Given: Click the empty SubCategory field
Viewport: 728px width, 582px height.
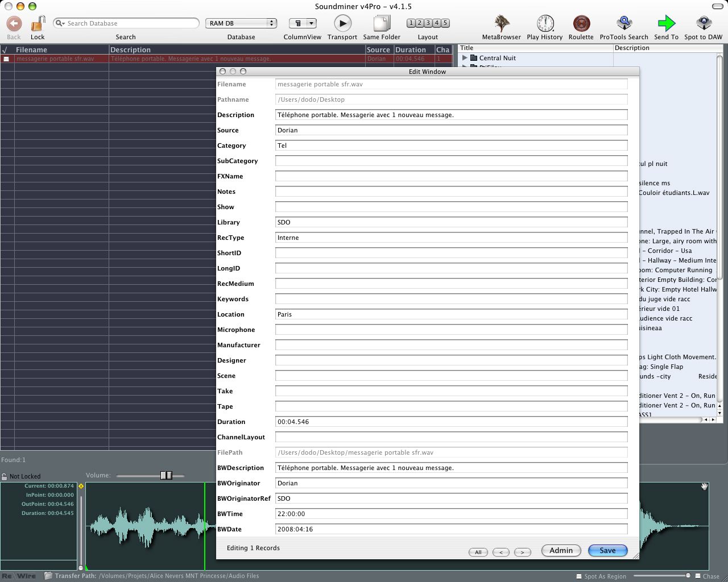Looking at the screenshot, I should [x=451, y=161].
